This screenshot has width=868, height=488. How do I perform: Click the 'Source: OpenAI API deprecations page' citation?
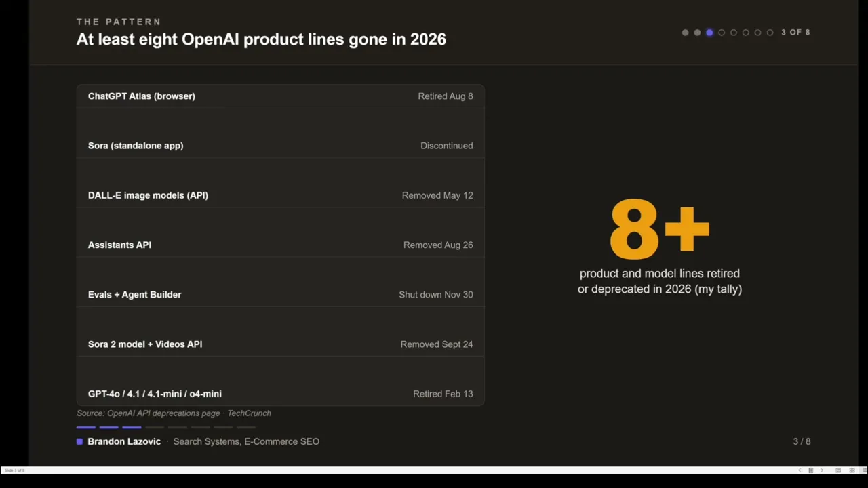pyautogui.click(x=149, y=413)
